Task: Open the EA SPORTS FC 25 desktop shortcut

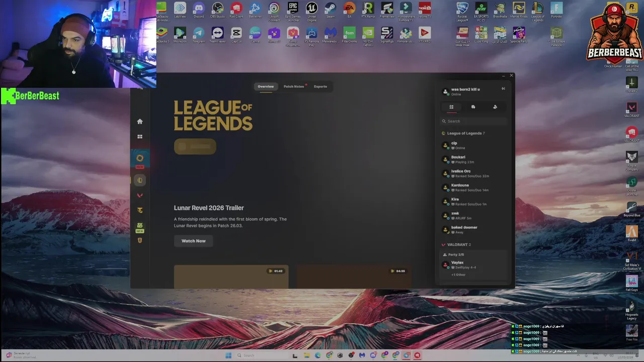Action: pos(481,12)
